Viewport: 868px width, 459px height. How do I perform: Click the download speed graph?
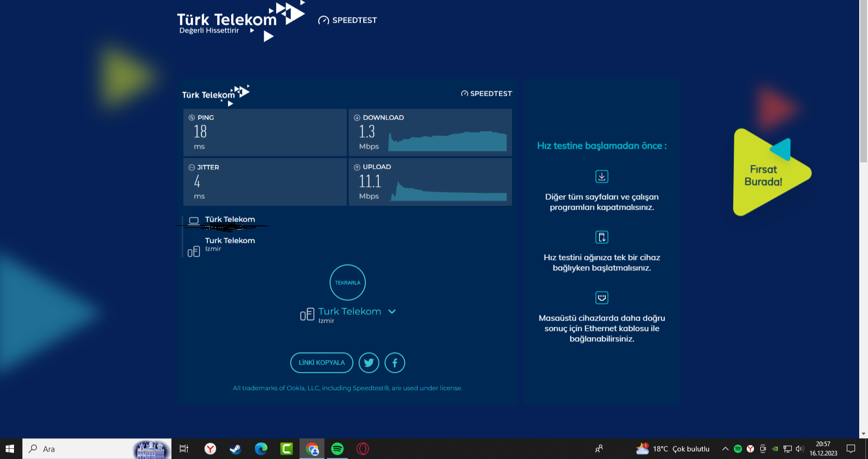coord(448,141)
